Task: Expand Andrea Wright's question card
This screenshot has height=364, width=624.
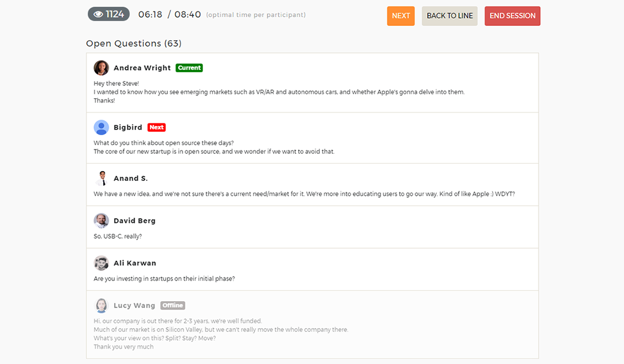Action: click(312, 82)
